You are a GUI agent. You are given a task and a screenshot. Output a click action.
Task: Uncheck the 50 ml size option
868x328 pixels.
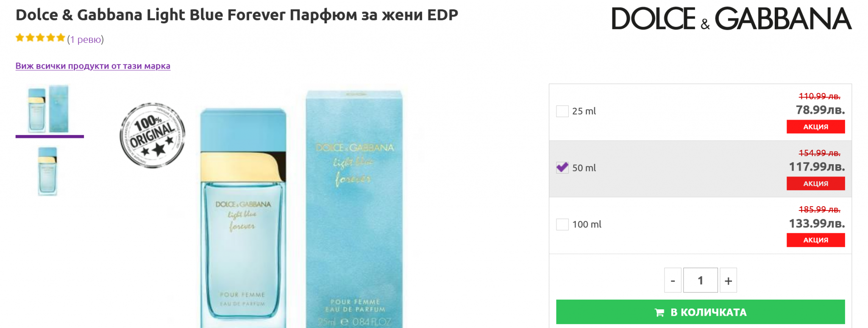[x=562, y=168]
